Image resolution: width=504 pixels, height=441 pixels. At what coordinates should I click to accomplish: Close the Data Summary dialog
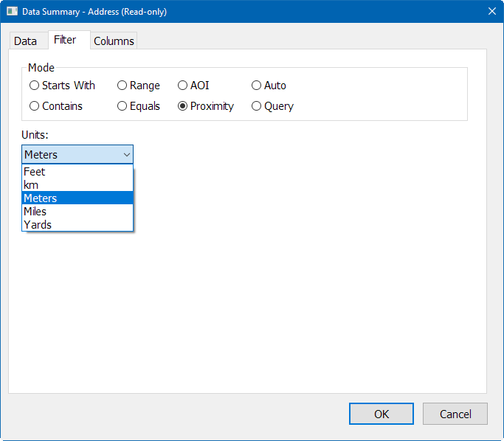coord(491,11)
